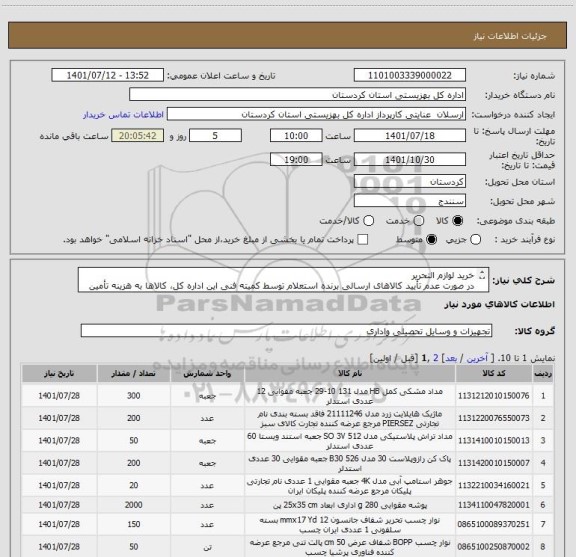The width and height of the screenshot is (576, 557).
Task: Select the کالا radio button
Action: click(x=458, y=220)
